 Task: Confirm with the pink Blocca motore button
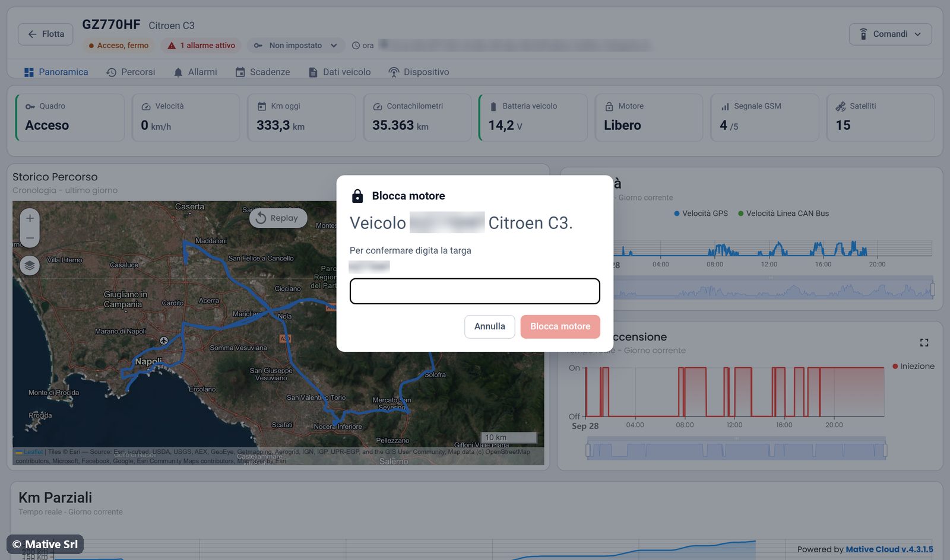560,327
